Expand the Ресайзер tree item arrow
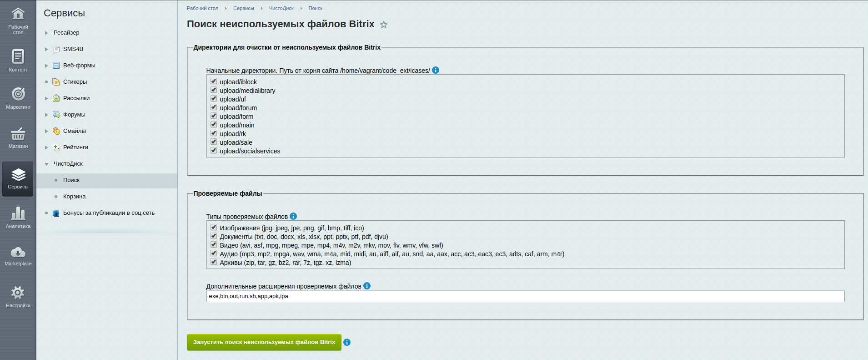This screenshot has height=360, width=868. tap(46, 33)
